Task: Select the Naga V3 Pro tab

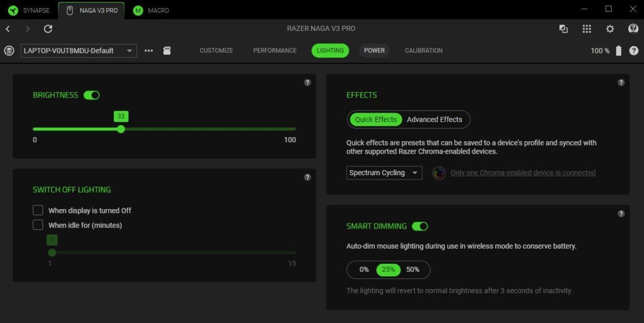Action: pos(92,10)
